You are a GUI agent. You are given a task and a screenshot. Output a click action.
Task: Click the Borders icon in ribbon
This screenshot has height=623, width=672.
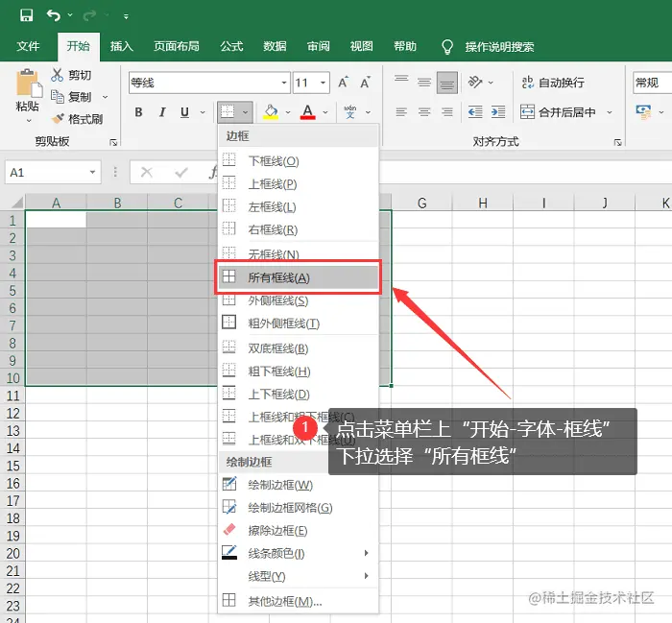(x=228, y=111)
